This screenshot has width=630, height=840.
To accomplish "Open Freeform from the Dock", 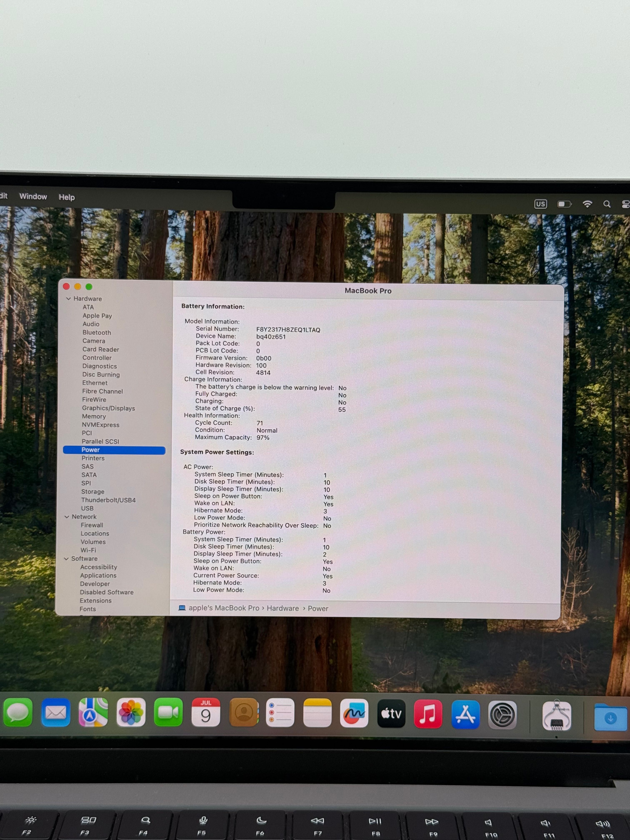I will (354, 713).
